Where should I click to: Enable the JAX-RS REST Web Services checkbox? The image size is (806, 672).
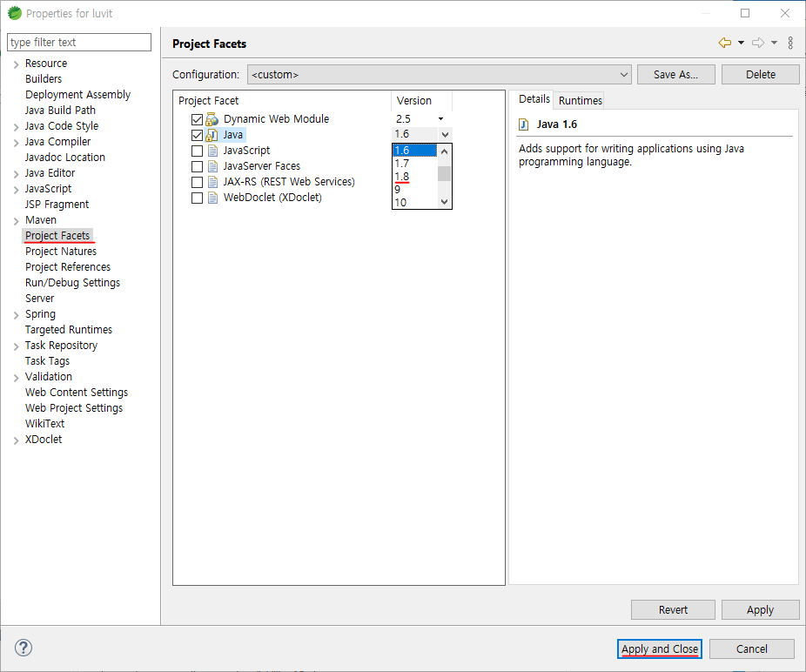click(197, 182)
